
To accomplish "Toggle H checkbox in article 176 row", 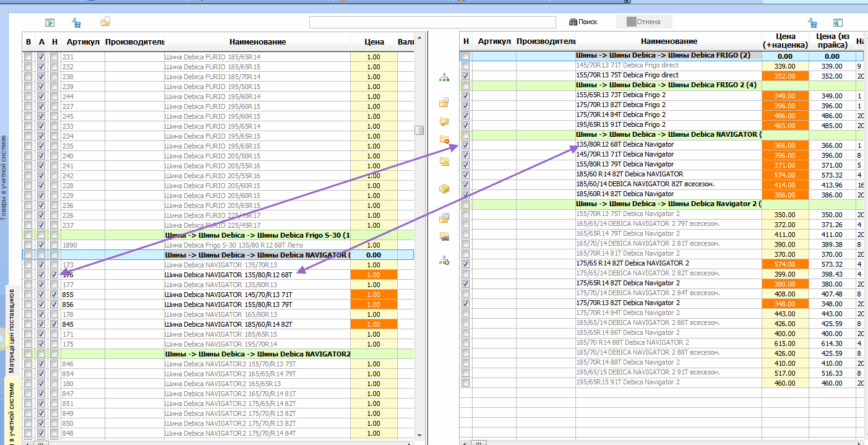I will coord(54,275).
